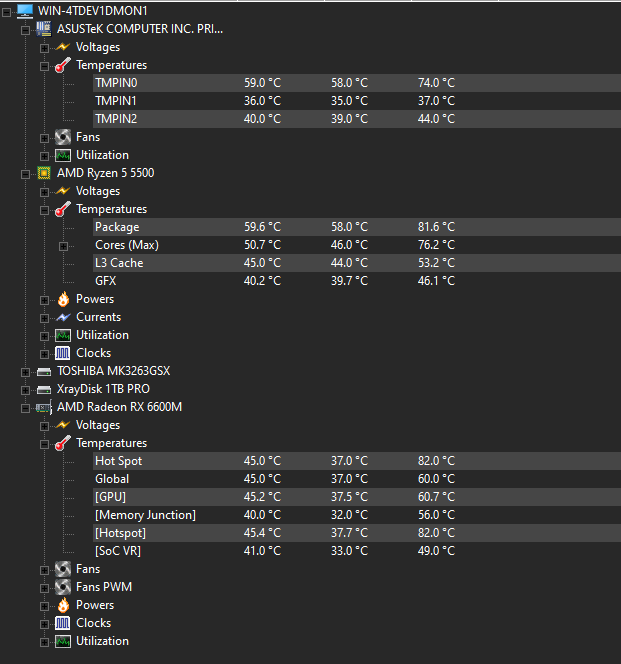Viewport: 621px width, 664px height.
Task: Select the [Hotspot] temperature row label
Action: click(120, 533)
